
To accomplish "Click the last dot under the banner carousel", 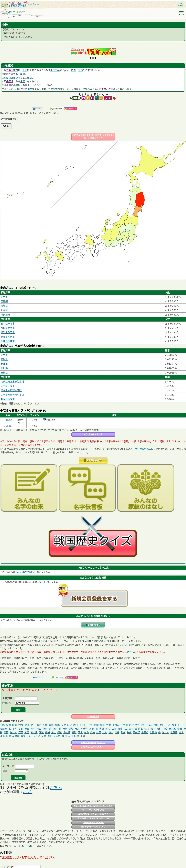I will point(95,58).
